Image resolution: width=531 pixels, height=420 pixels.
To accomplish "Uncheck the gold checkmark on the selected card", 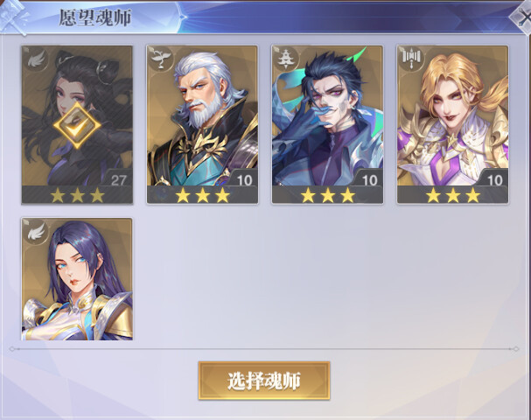I will (x=77, y=125).
